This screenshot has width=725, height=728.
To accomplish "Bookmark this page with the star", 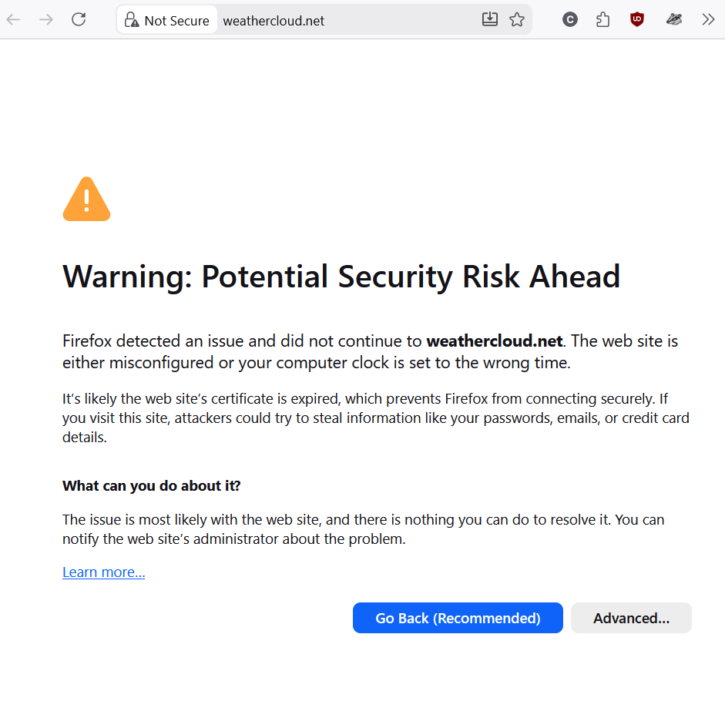I will 517,20.
